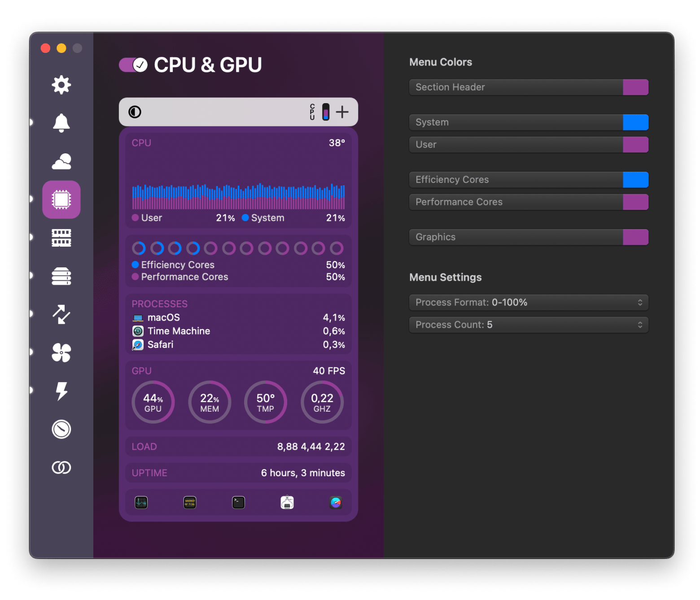Screen dimensions: 700x600
Task: Expand the Process Format dropdown
Action: [529, 303]
